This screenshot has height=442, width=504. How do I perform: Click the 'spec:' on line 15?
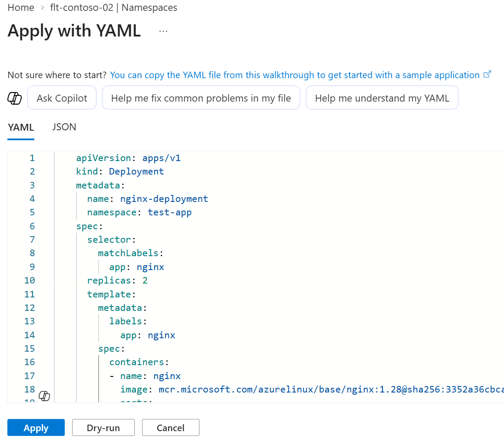pyautogui.click(x=112, y=349)
